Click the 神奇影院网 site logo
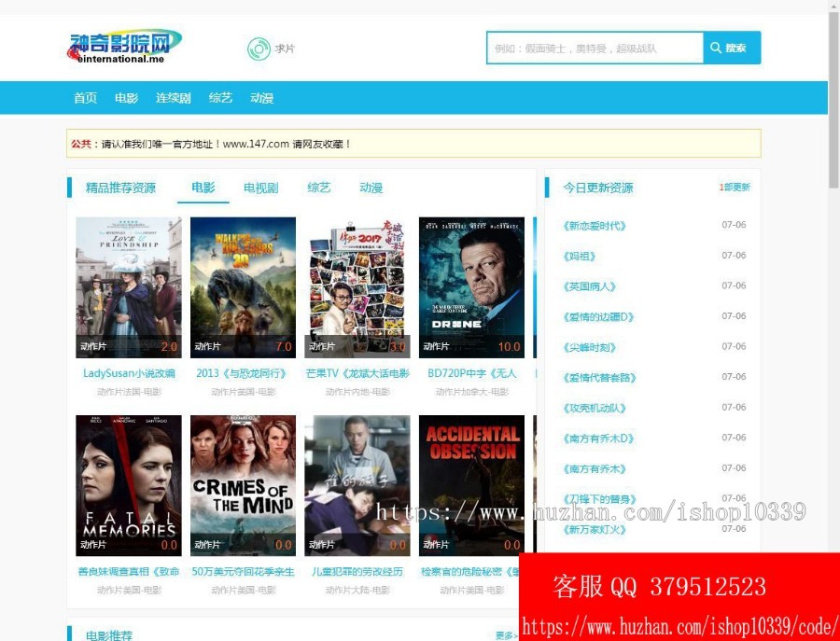Image resolution: width=840 pixels, height=641 pixels. pyautogui.click(x=124, y=47)
